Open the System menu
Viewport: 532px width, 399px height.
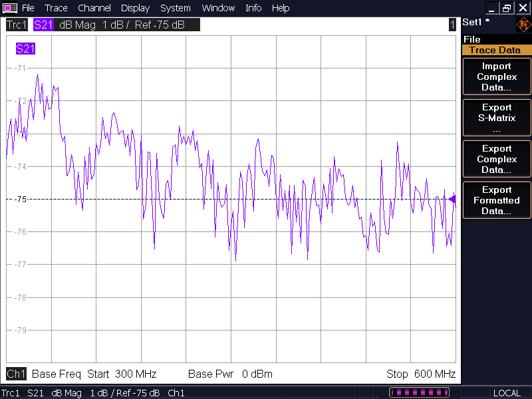pyautogui.click(x=176, y=8)
